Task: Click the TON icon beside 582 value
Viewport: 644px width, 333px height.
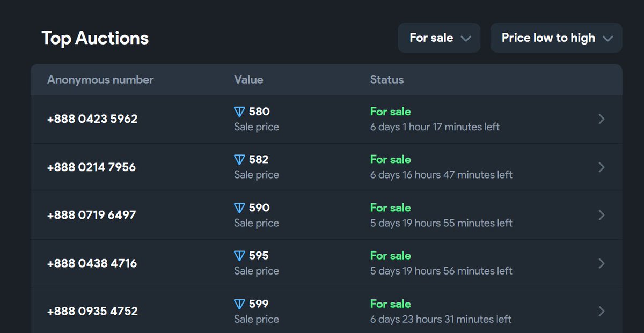Action: 239,159
